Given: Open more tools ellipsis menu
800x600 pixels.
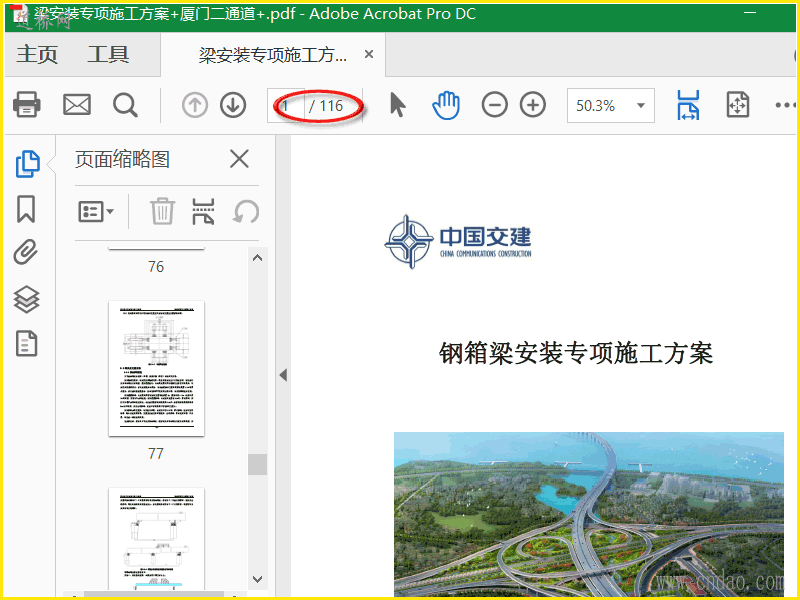Looking at the screenshot, I should coord(785,105).
